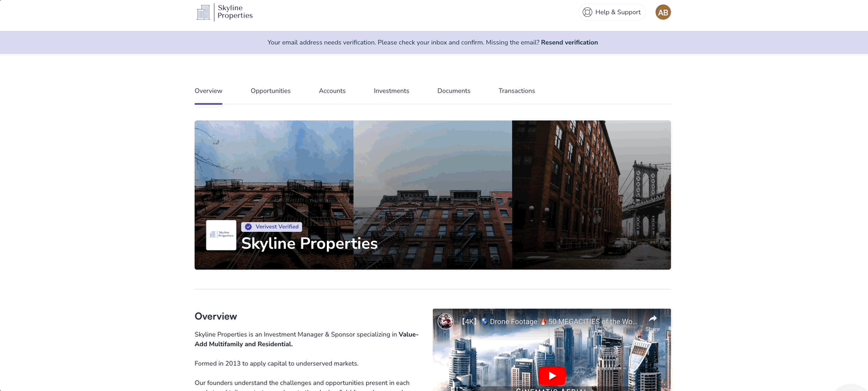The height and width of the screenshot is (391, 868).
Task: Open the AB user avatar menu
Action: (x=663, y=12)
